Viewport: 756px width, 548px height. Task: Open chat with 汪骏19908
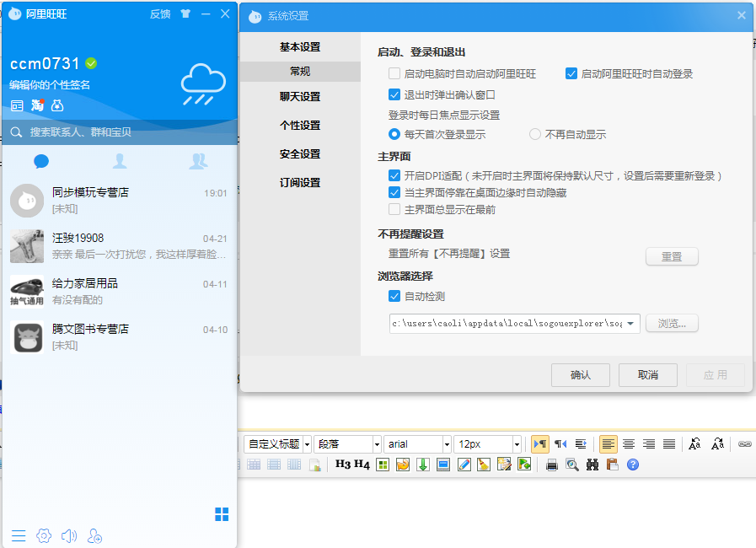point(120,245)
